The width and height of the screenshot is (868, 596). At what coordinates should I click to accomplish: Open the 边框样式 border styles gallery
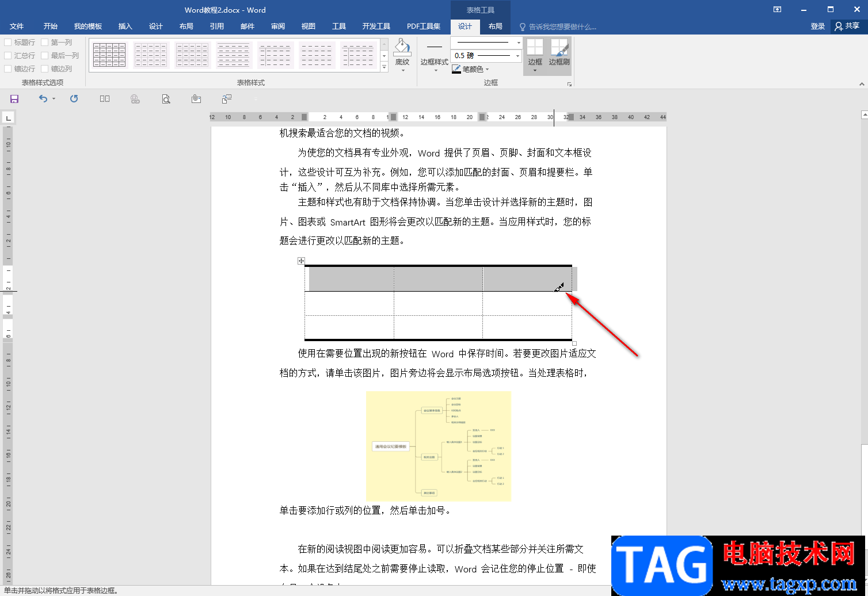(x=434, y=56)
